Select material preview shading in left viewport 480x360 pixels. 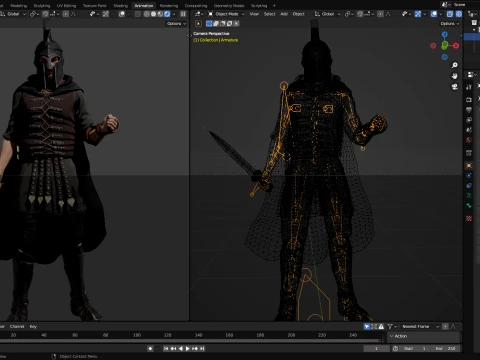click(160, 14)
